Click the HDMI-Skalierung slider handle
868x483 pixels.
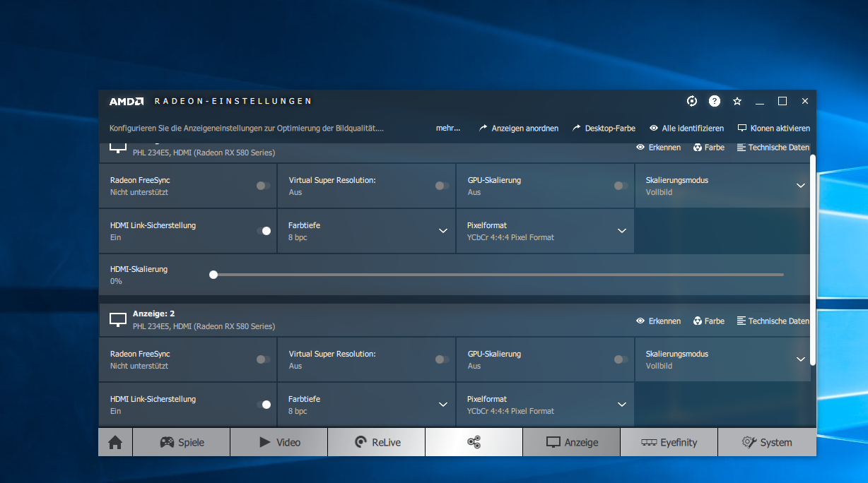tap(213, 275)
